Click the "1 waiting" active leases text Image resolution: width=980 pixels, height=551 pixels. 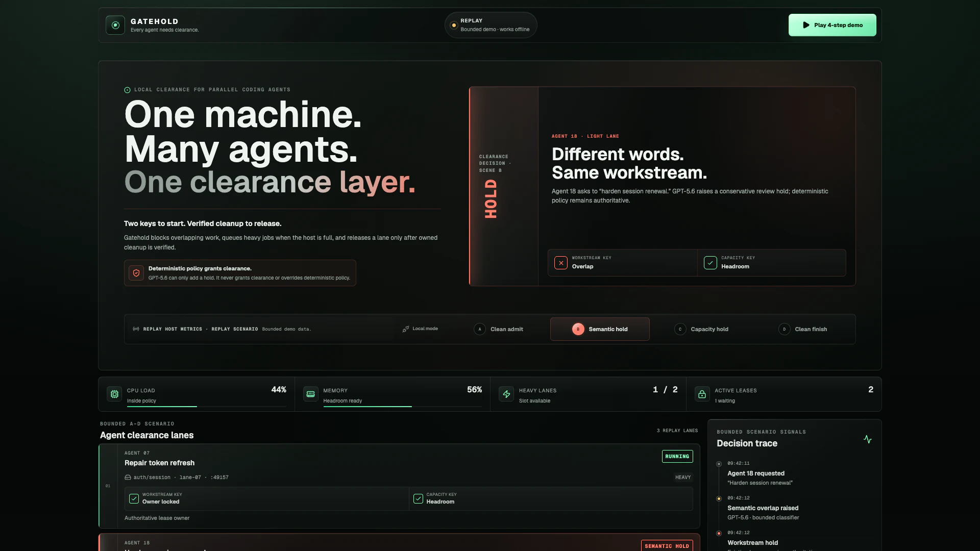[x=725, y=401]
